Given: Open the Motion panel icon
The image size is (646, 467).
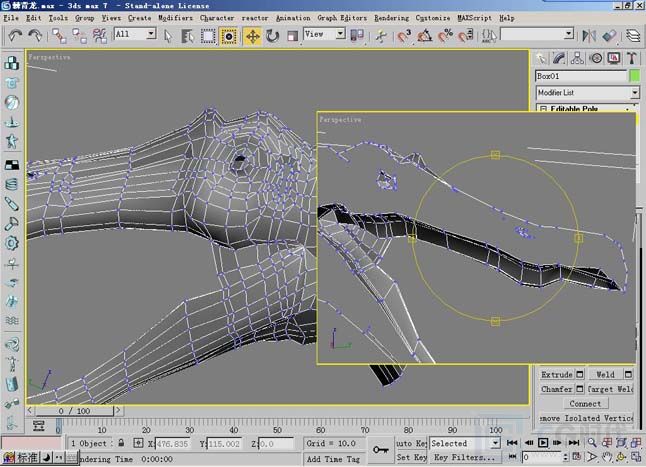Looking at the screenshot, I should (596, 58).
